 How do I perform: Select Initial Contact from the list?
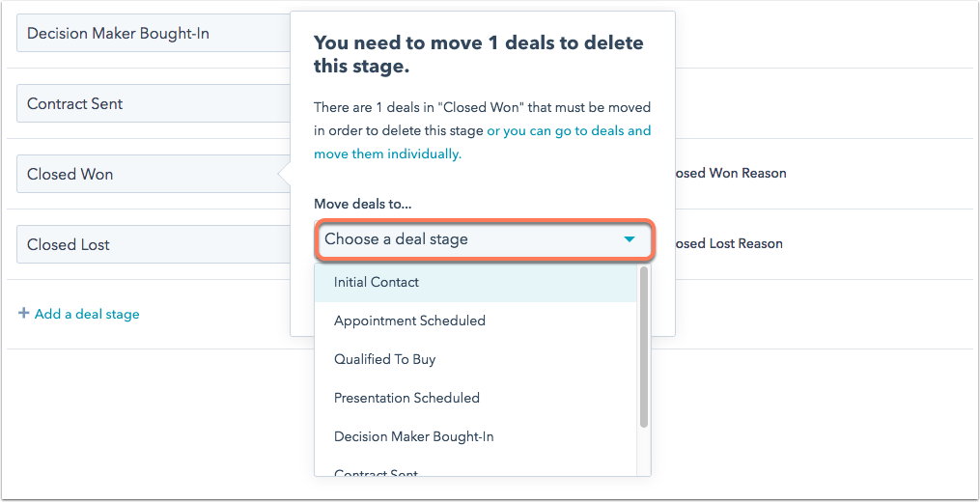[377, 282]
